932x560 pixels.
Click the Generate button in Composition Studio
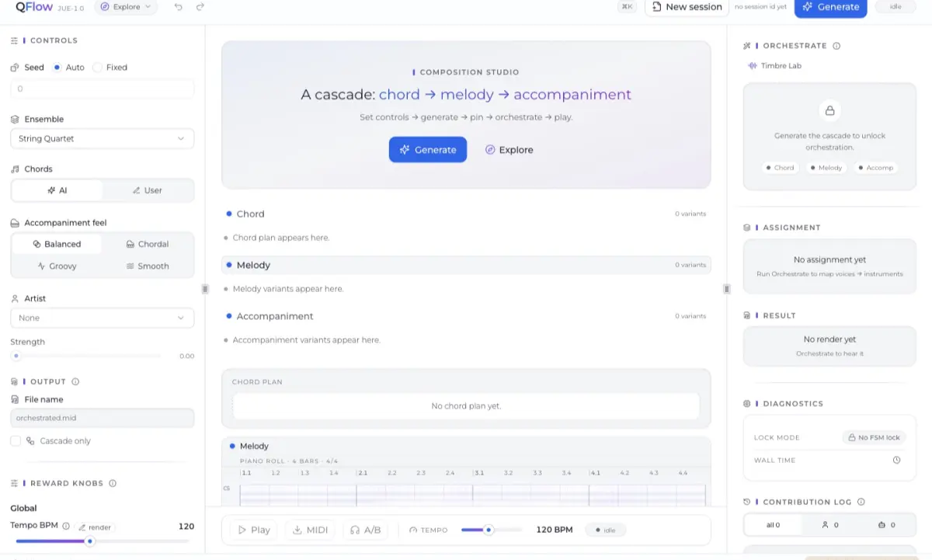tap(428, 150)
